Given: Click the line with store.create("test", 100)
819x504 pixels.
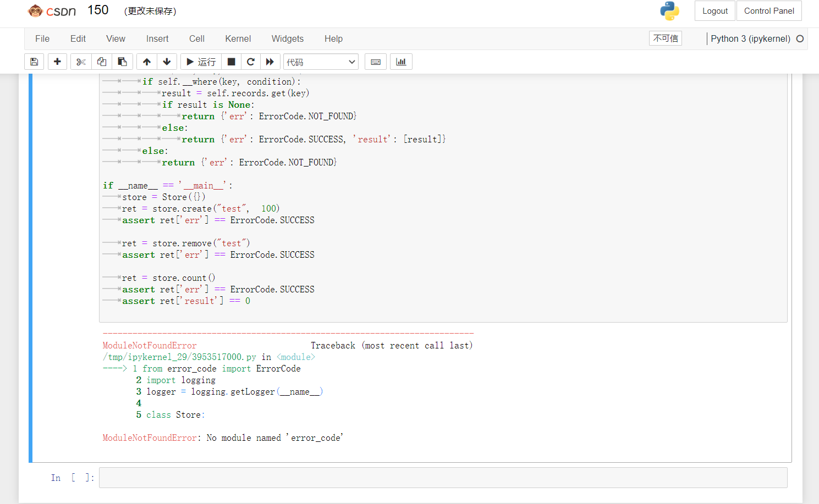Looking at the screenshot, I should 201,208.
